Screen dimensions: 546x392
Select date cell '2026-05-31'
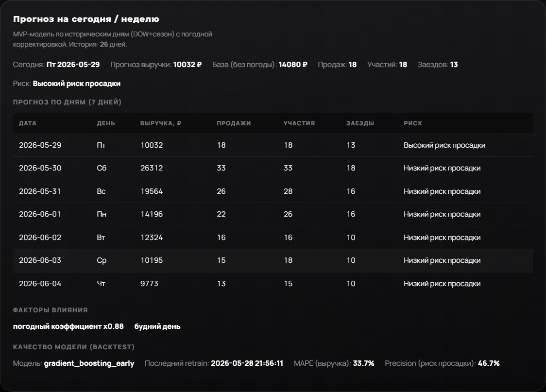[x=40, y=191]
